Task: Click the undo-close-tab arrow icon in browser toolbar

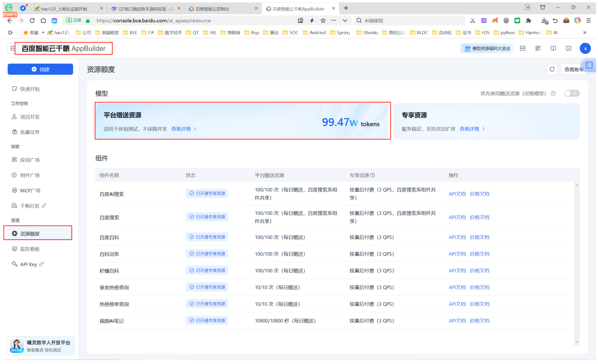Action: click(x=555, y=21)
